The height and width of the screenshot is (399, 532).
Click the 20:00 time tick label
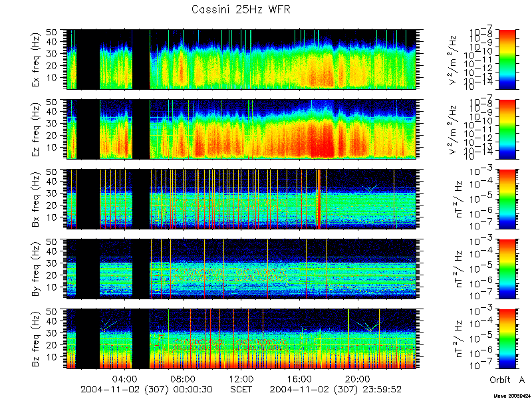pyautogui.click(x=357, y=378)
